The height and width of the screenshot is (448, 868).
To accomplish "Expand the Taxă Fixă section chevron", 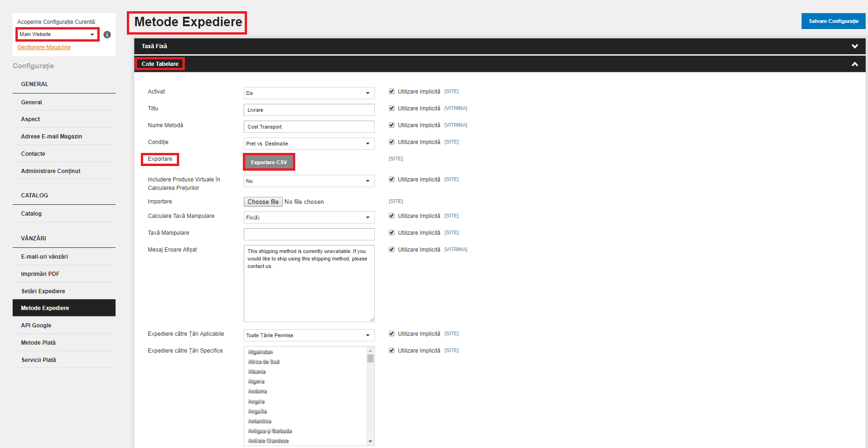I will 855,46.
